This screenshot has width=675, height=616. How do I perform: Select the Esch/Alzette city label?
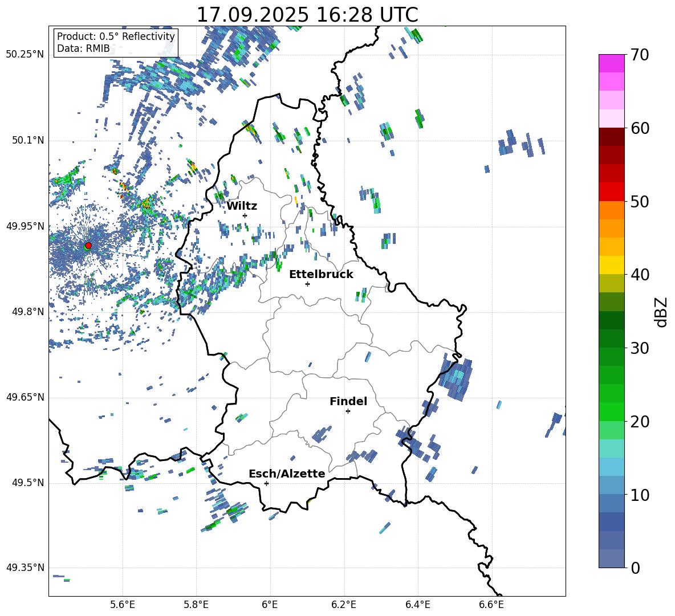pos(287,474)
